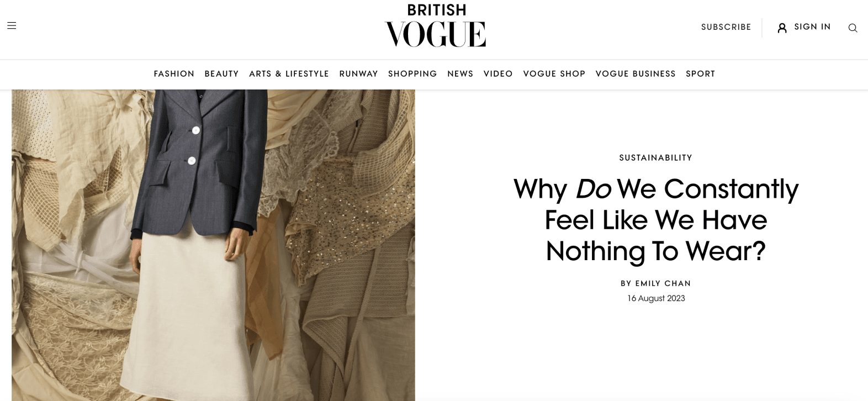
Task: Click the search magnifying glass icon
Action: [x=853, y=28]
